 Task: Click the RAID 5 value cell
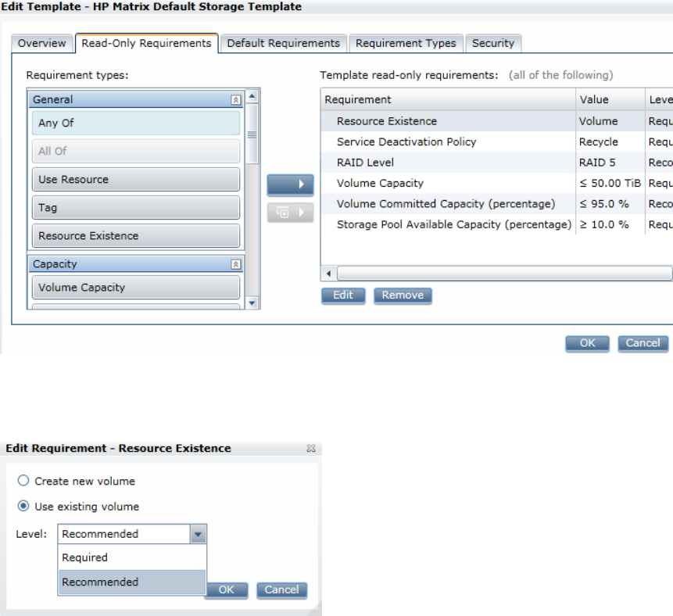point(610,163)
